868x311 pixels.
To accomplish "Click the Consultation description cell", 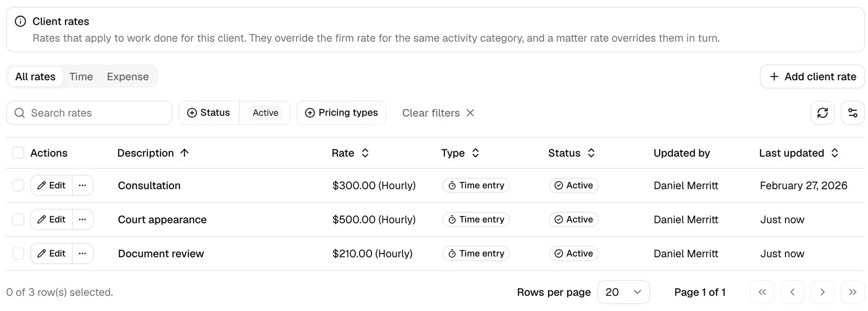I will coord(149,186).
